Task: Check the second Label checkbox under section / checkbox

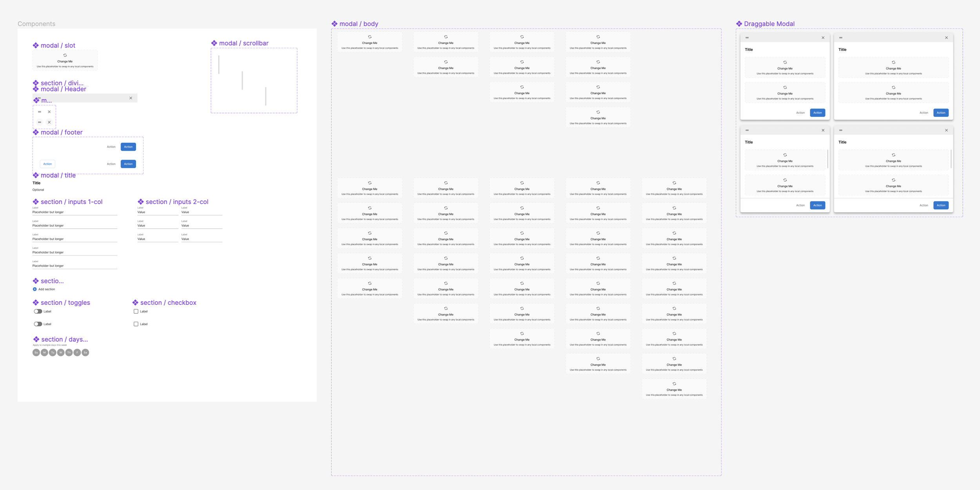Action: tap(136, 324)
